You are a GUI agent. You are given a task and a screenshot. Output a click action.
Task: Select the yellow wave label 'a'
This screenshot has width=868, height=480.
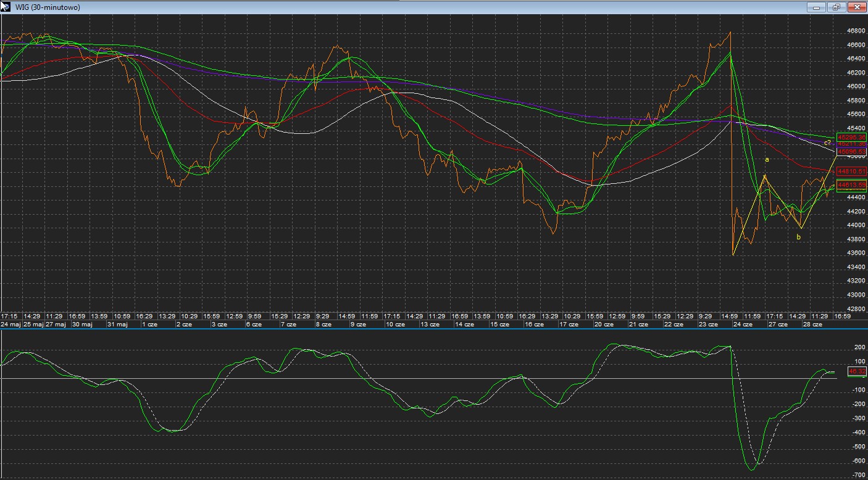(x=767, y=160)
